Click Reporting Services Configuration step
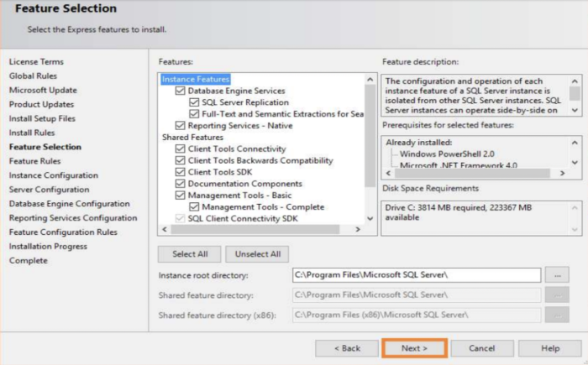This screenshot has height=365, width=588. point(73,218)
